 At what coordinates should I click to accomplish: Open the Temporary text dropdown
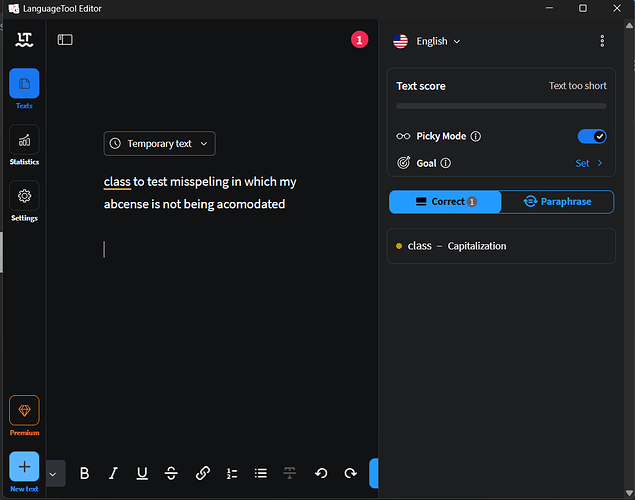[160, 143]
